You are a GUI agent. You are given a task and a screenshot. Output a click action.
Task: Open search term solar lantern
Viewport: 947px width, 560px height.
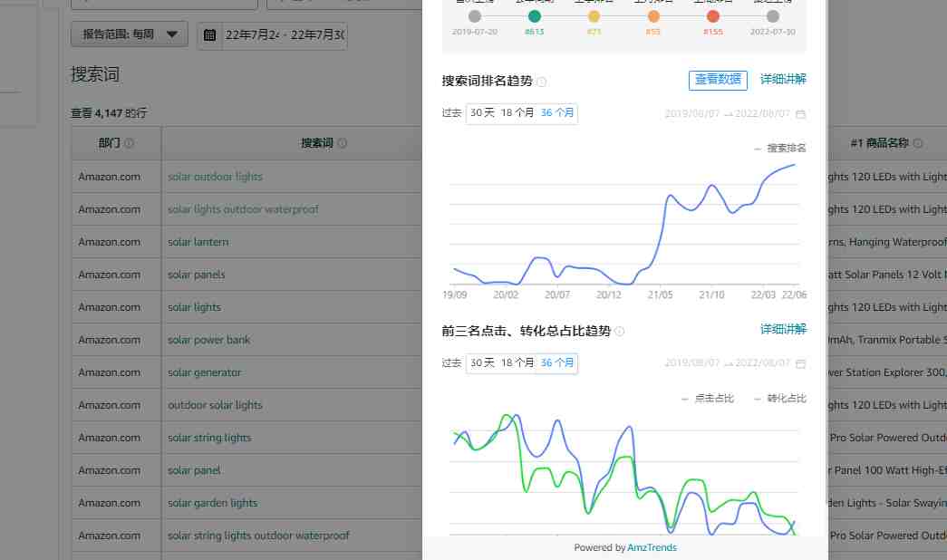click(x=198, y=242)
